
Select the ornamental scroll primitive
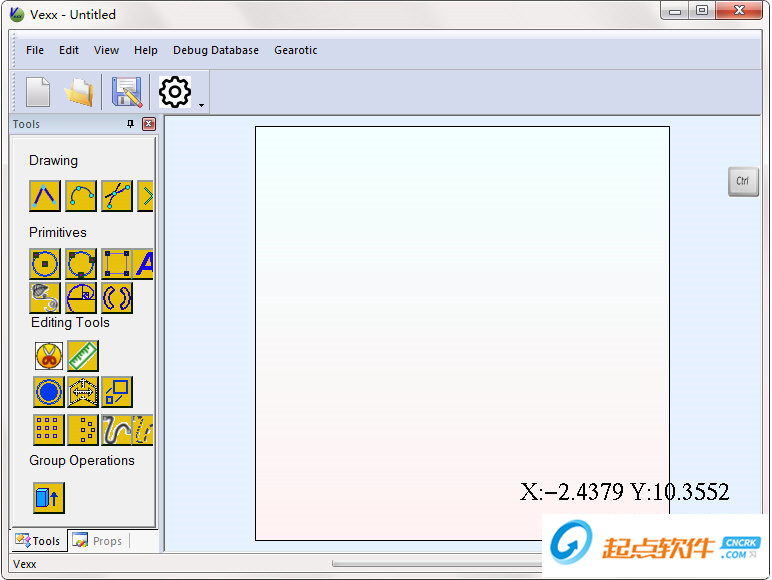coord(45,298)
